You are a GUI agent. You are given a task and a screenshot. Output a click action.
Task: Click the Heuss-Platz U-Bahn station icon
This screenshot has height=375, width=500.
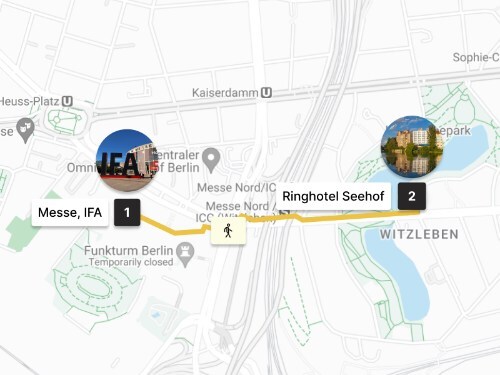pyautogui.click(x=67, y=101)
